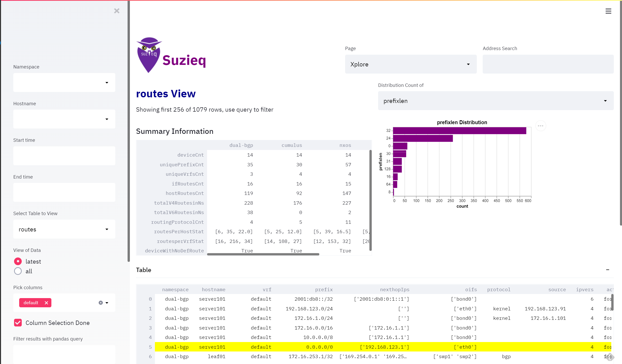Click the Start time input field
The width and height of the screenshot is (622, 364).
click(64, 156)
